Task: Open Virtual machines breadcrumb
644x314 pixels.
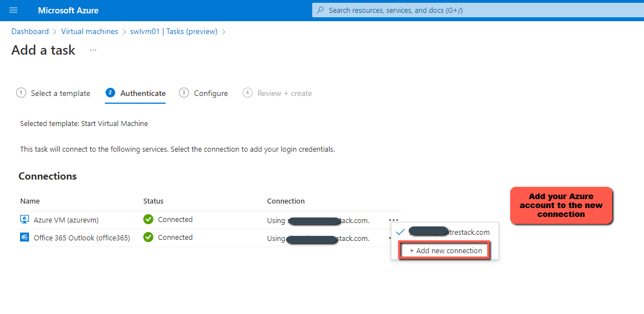Action: pos(90,31)
